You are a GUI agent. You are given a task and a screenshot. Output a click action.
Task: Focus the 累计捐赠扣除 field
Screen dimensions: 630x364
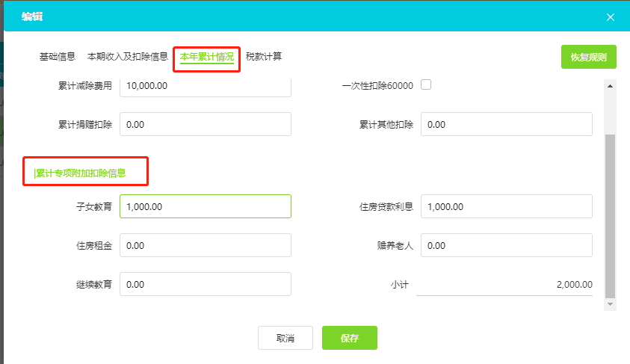[x=205, y=125]
